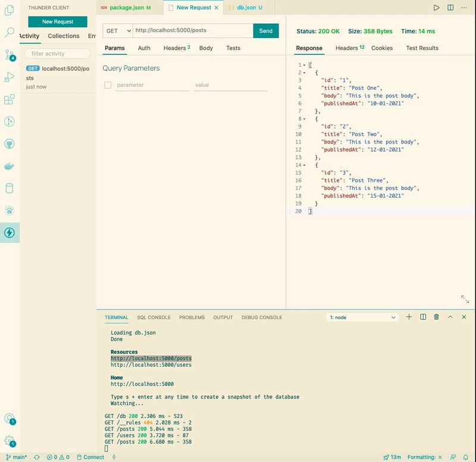Click the New Request button
Screen dimensions: 476x462
click(x=58, y=22)
